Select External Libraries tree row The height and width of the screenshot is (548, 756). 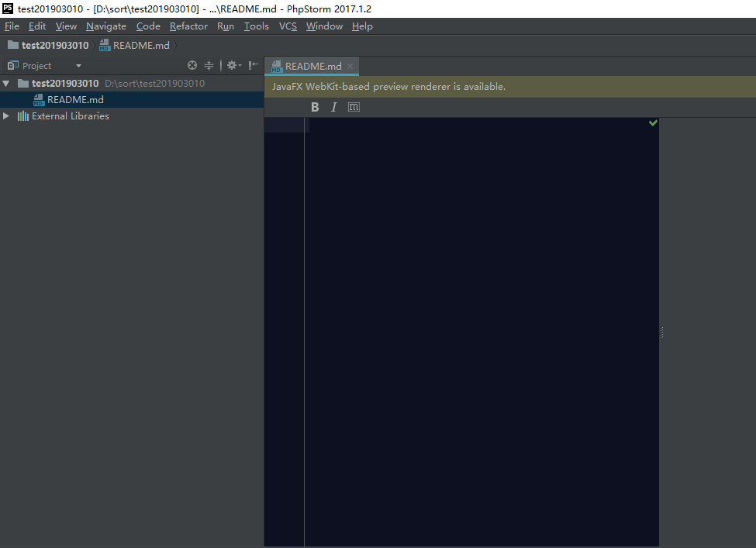132,116
